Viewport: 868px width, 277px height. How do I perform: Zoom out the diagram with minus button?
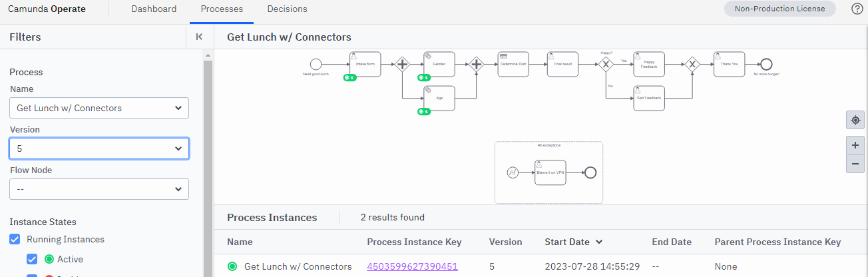click(x=855, y=164)
